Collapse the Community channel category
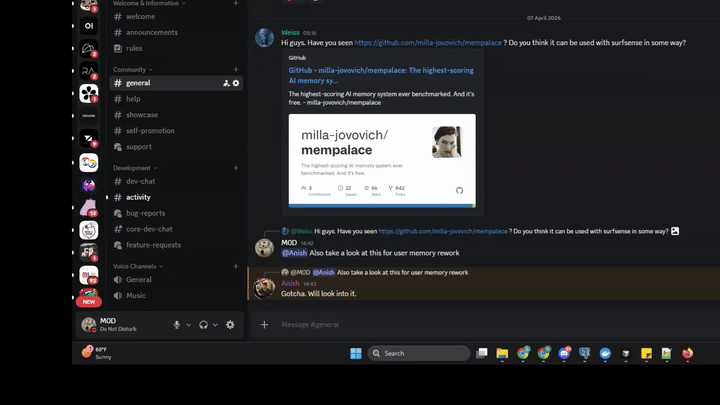 tap(130, 70)
